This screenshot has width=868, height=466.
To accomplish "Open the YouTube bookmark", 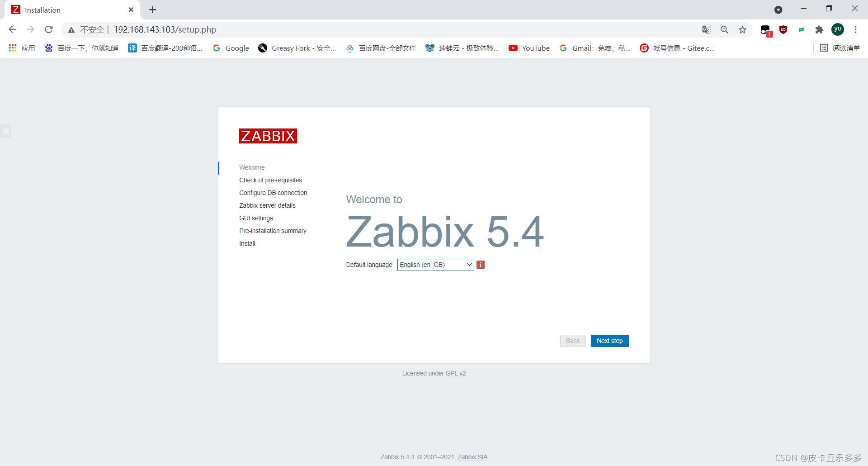I will point(529,48).
